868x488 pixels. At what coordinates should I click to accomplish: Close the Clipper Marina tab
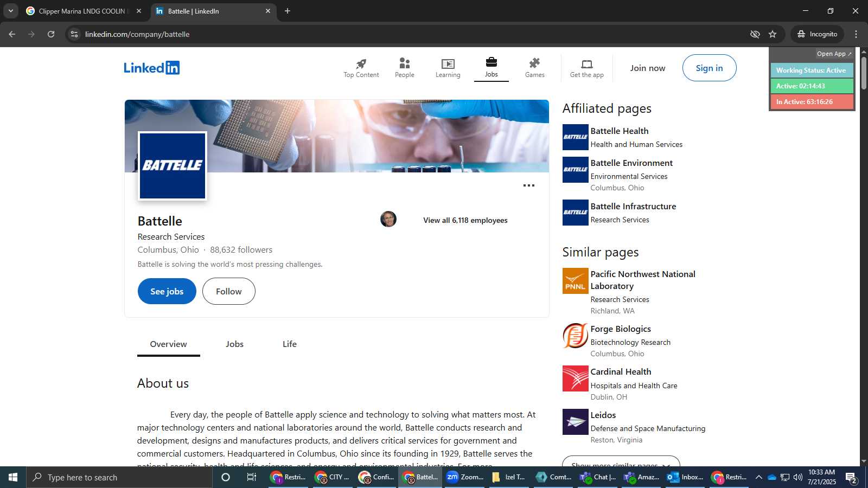pos(139,11)
